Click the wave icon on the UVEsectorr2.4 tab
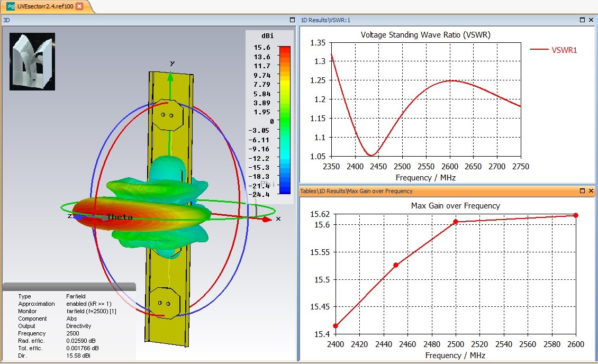The height and width of the screenshot is (364, 598). 11,6
